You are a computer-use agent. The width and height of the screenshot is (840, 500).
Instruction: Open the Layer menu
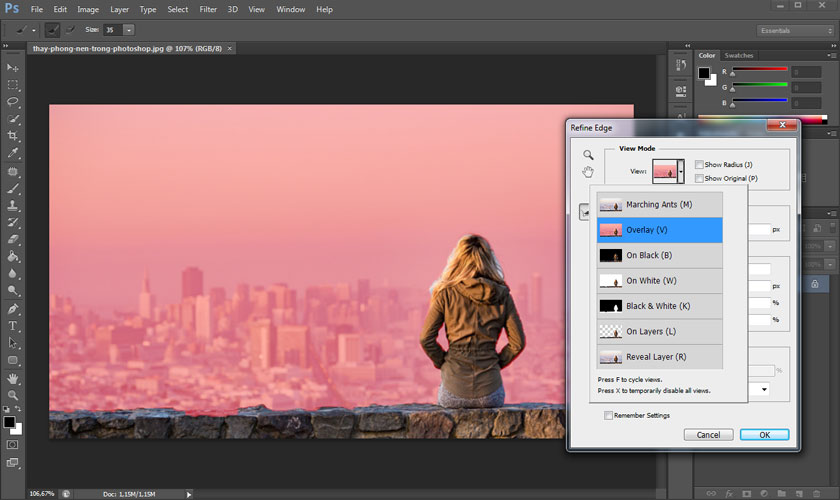pos(119,9)
